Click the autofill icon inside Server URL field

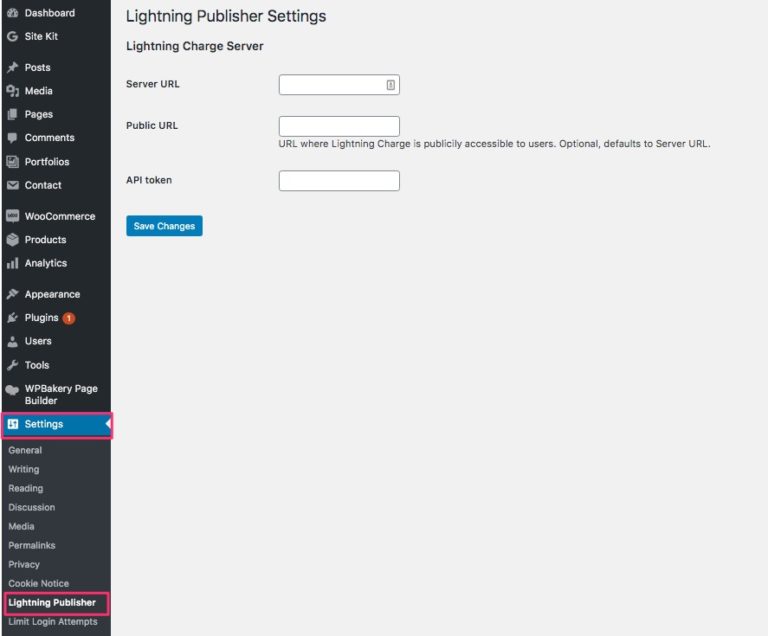point(390,85)
